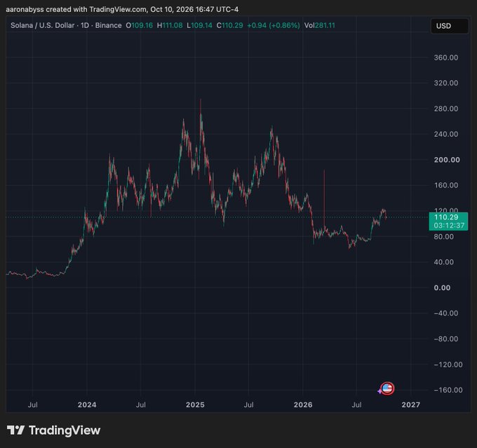Click the 0.00 price axis label
The height and width of the screenshot is (448, 477).
[x=442, y=287]
